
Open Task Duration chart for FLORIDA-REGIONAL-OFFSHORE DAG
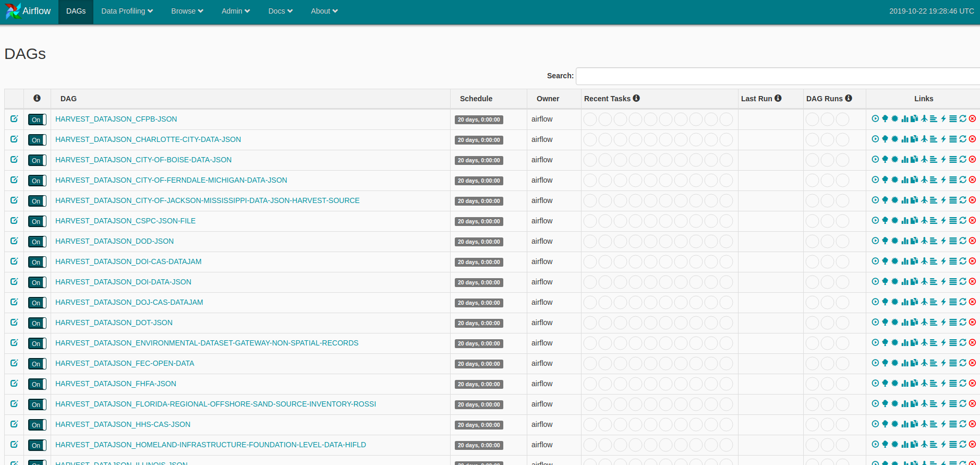click(905, 404)
